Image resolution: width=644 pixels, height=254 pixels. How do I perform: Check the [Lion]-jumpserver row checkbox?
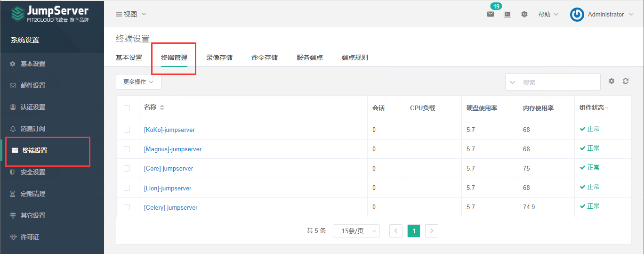(127, 188)
